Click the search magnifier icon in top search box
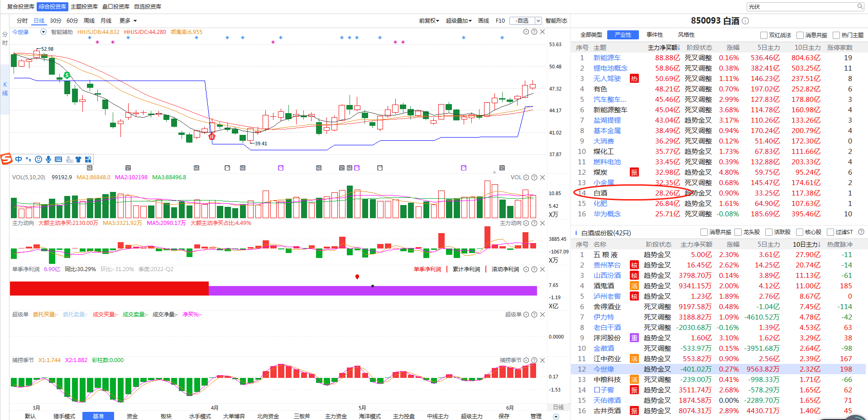Viewport: 868px width, 420px height. click(x=860, y=6)
